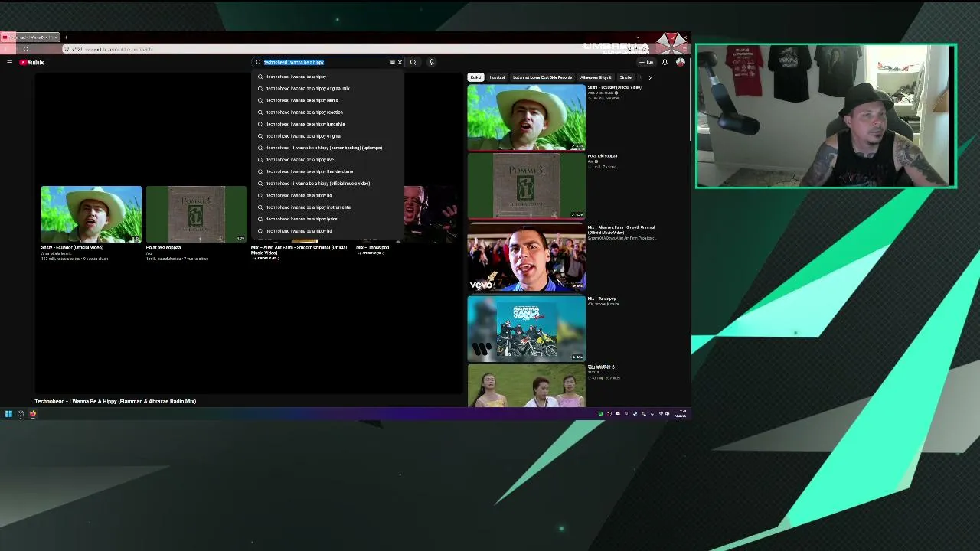Choose suggestion ending with 'hippy hq'
Image resolution: width=980 pixels, height=551 pixels.
pos(327,195)
